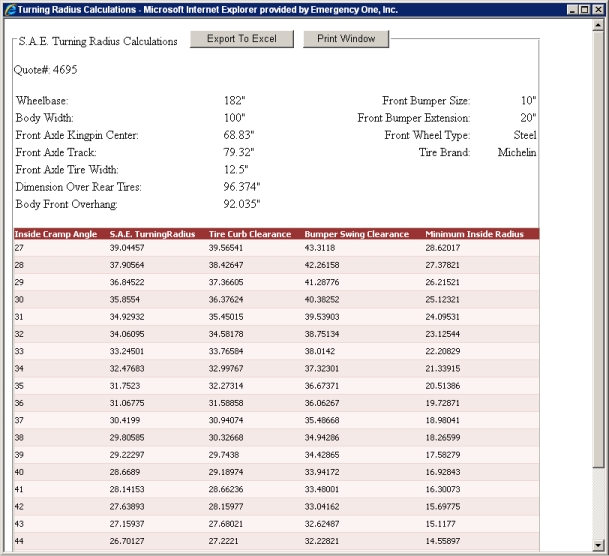The height and width of the screenshot is (556, 609).
Task: Click minimum inside radius value 28.62017
Action: point(442,248)
